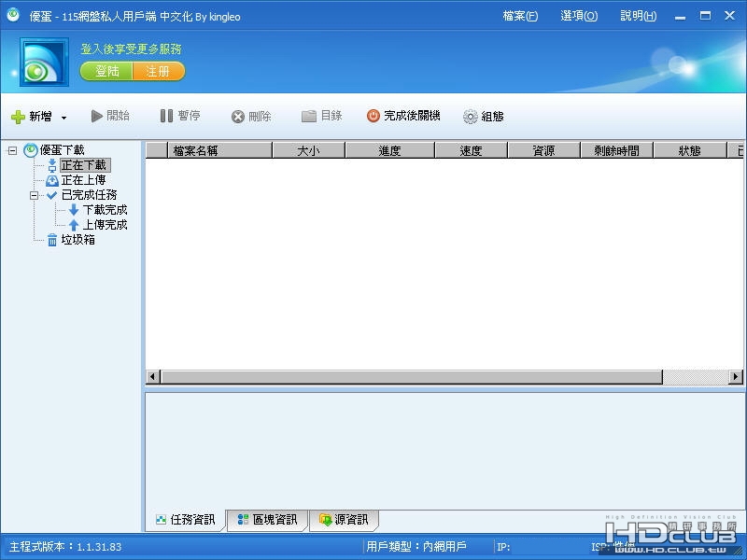
Task: Collapse the 已完成任務 tree node
Action: tap(34, 195)
